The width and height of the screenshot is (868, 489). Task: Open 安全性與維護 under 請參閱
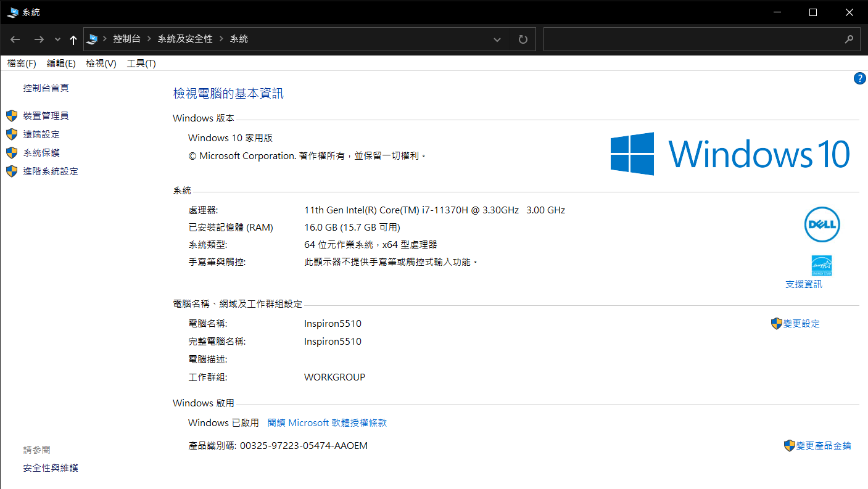(x=51, y=468)
